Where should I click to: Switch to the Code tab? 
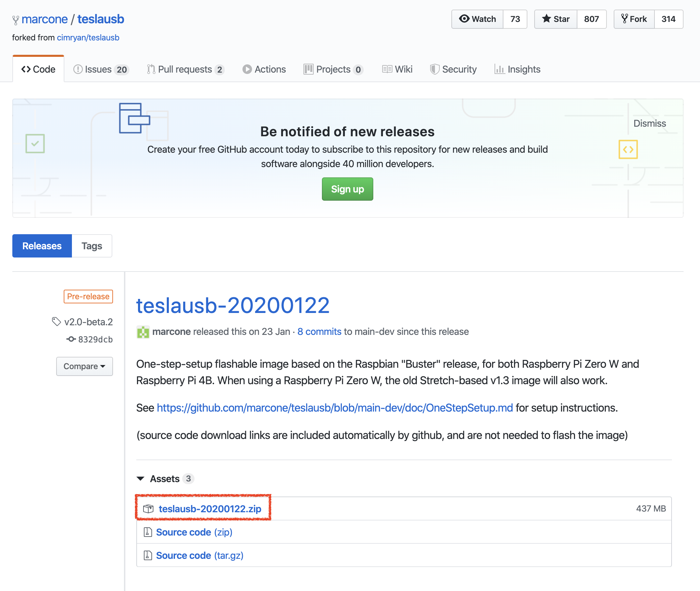[38, 69]
